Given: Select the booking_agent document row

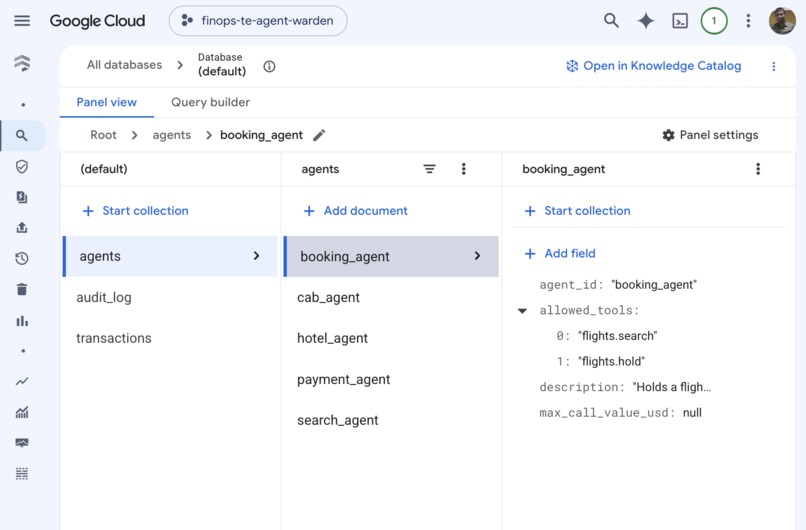Looking at the screenshot, I should coord(391,257).
